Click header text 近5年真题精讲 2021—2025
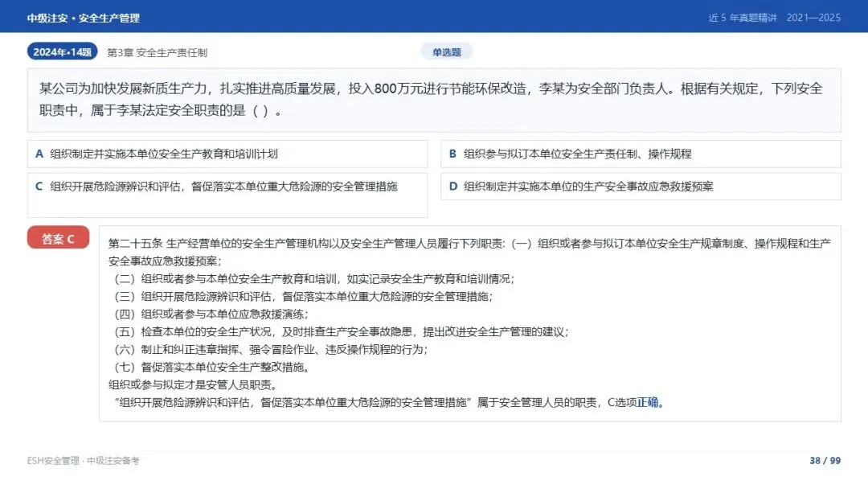 775,18
